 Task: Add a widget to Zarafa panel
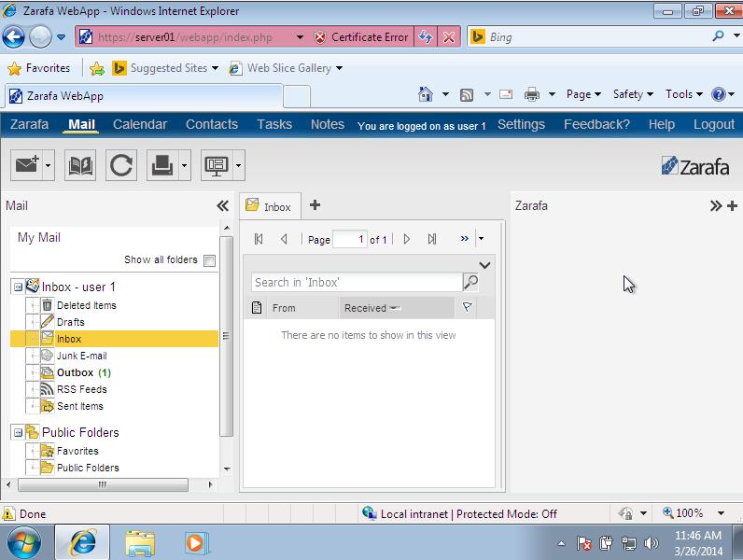coord(733,205)
